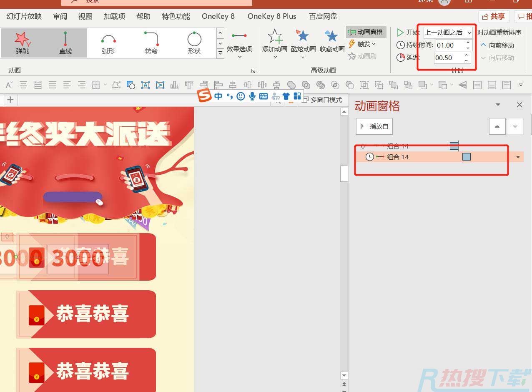Select the Sogou input microphone icon

252,96
